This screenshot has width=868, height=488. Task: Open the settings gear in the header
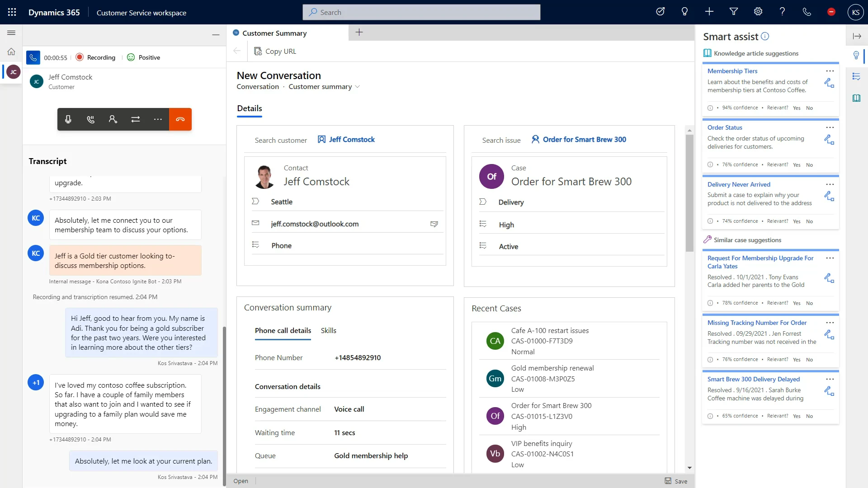[758, 12]
